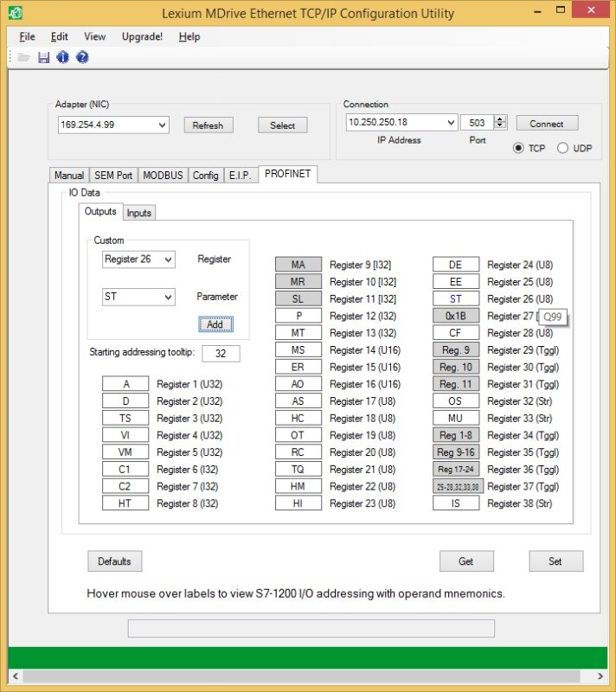Click the Save floppy disk icon
The width and height of the screenshot is (616, 692).
coord(43,57)
